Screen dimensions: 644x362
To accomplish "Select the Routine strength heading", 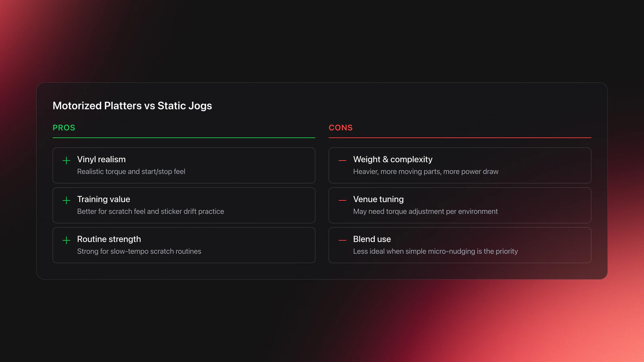I will (109, 239).
